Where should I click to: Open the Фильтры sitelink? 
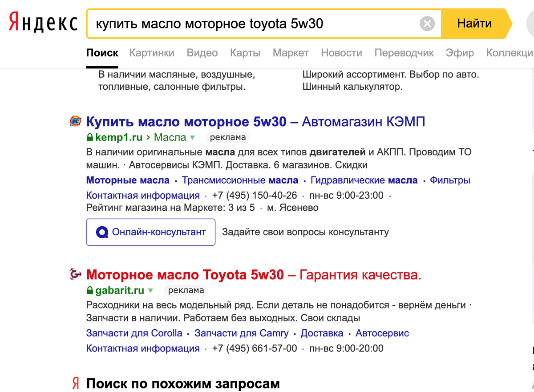point(450,180)
